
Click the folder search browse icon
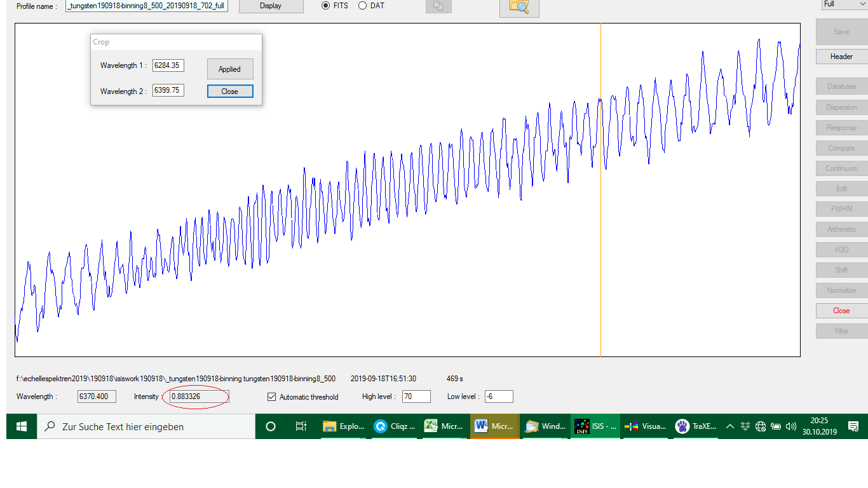519,7
